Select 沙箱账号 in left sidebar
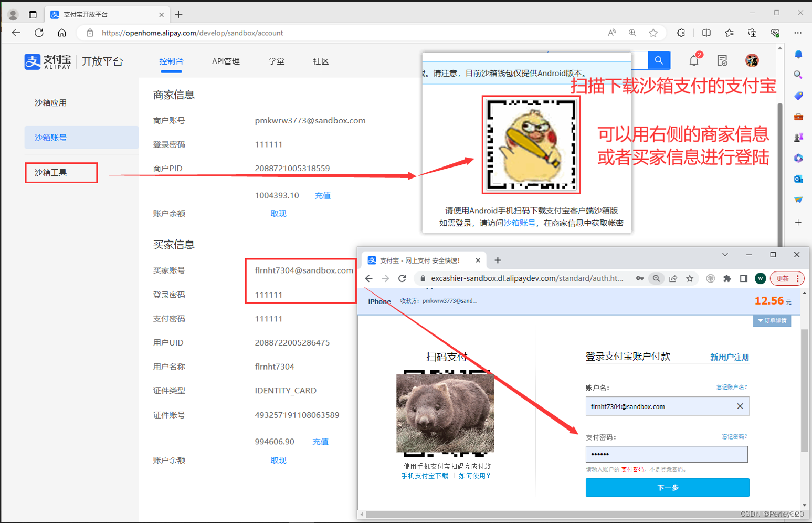812x523 pixels. 81,138
